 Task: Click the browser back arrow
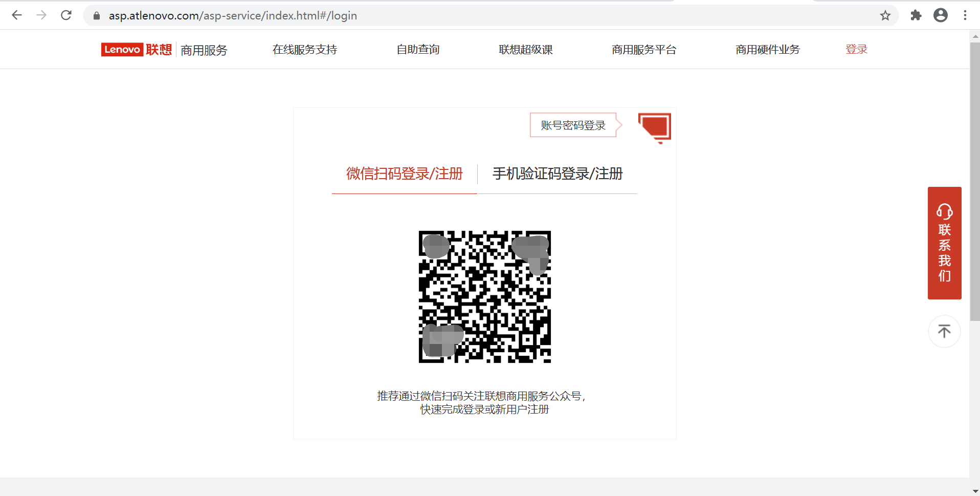[x=17, y=15]
